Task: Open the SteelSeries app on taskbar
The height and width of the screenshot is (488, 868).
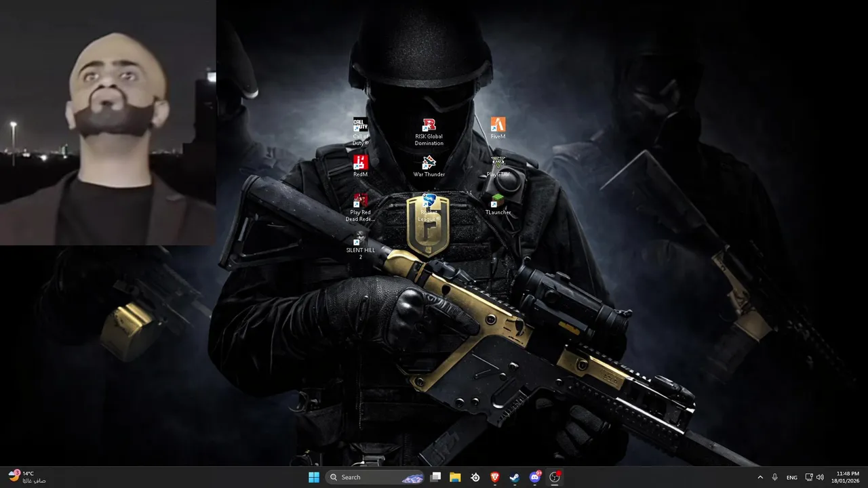Action: coord(475,477)
